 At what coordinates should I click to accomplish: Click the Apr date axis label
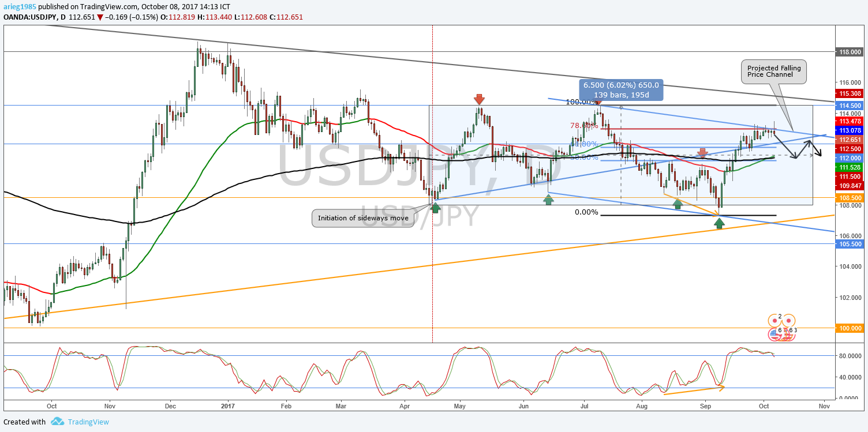point(403,406)
